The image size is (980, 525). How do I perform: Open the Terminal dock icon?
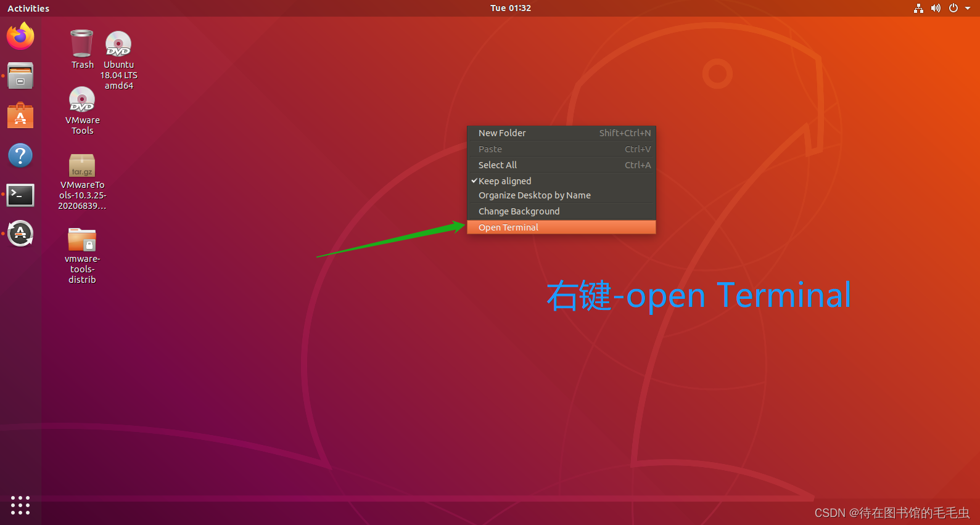[20, 195]
